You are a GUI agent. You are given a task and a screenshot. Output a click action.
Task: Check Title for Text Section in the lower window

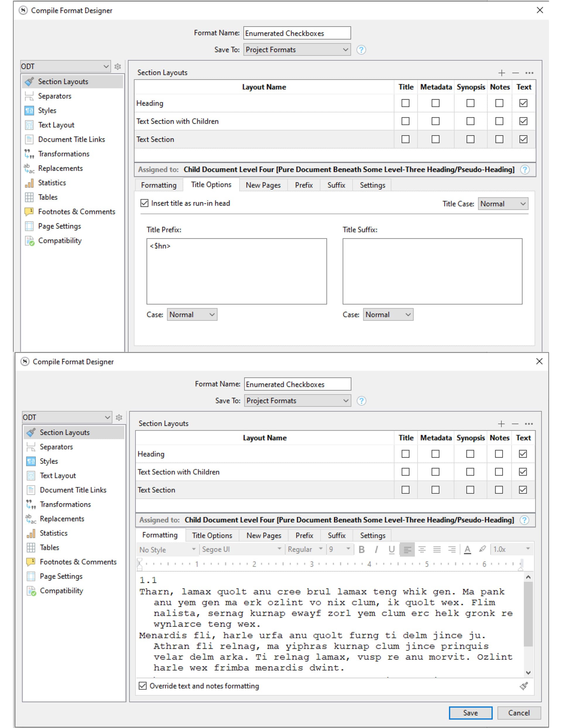tap(405, 490)
